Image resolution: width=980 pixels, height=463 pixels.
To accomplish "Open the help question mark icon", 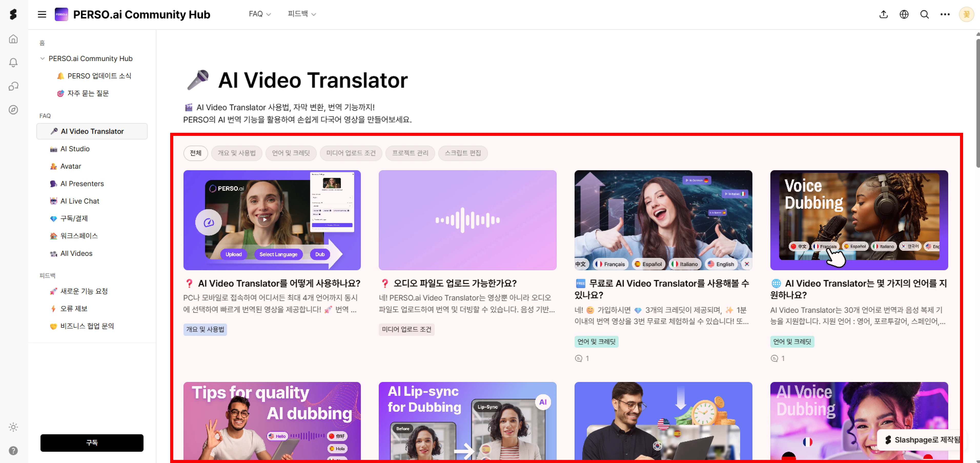I will coord(13,450).
